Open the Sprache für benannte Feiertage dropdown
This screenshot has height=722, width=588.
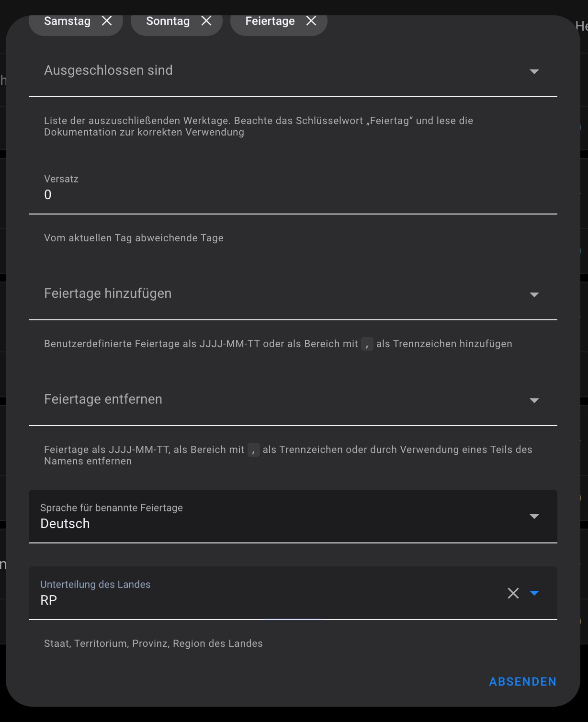[x=534, y=517]
